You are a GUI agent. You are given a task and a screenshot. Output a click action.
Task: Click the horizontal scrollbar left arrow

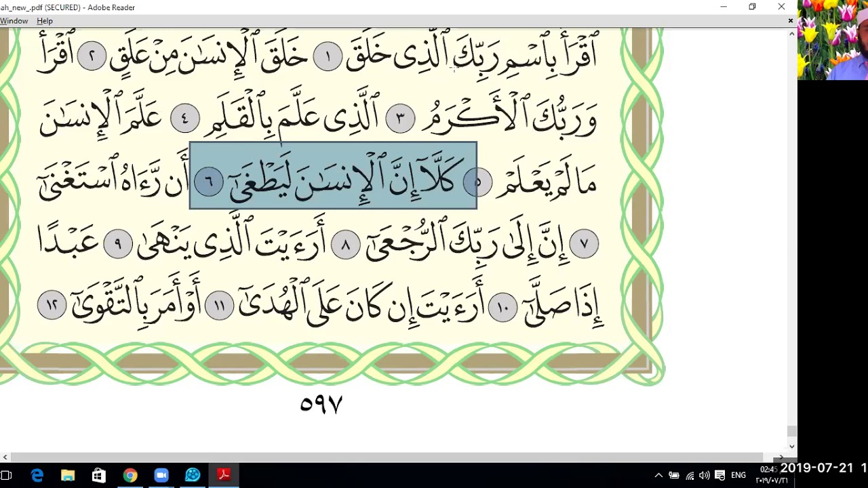(x=5, y=457)
